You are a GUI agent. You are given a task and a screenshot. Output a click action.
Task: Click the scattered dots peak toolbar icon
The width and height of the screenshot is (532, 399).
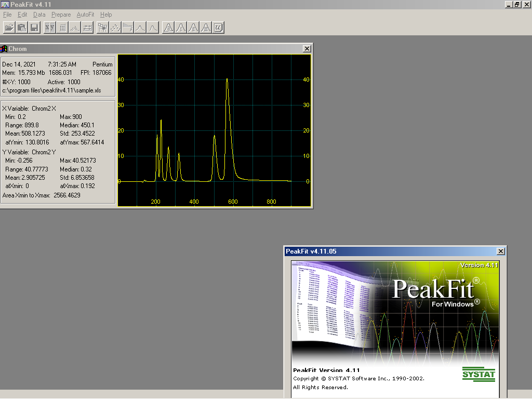click(x=115, y=28)
